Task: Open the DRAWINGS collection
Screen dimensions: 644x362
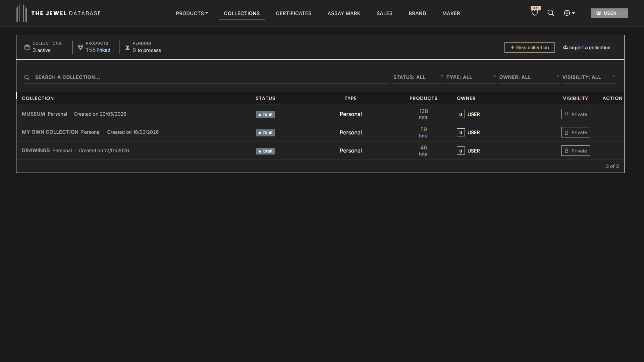Action: click(36, 150)
